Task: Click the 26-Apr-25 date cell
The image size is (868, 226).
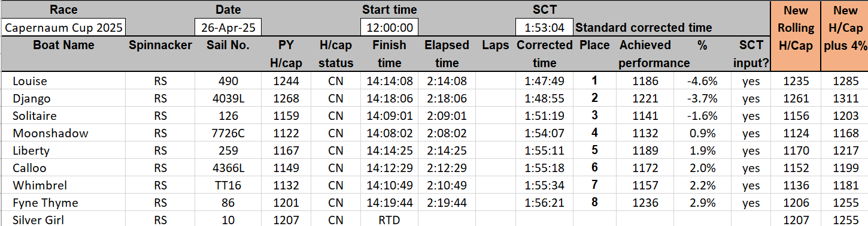Action: (227, 28)
